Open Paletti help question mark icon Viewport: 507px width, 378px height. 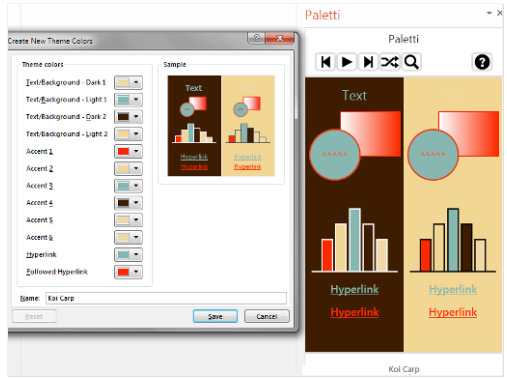482,62
